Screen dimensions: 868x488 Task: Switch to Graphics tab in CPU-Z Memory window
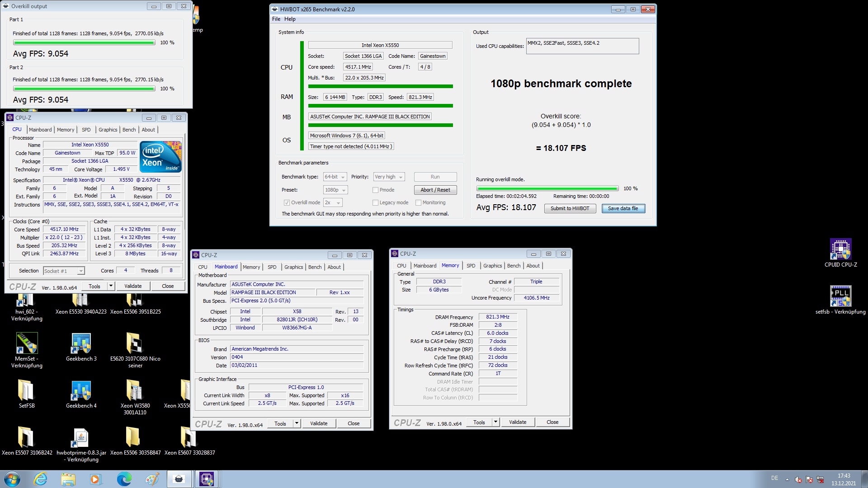tap(492, 266)
